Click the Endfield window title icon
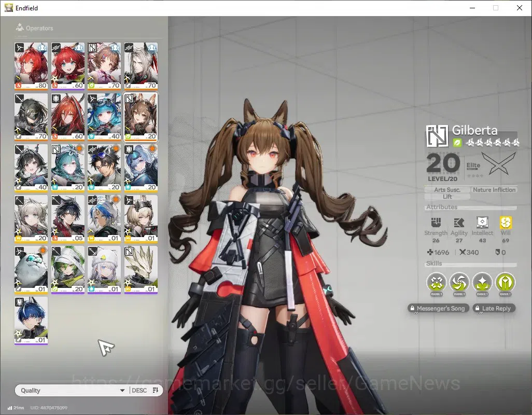The height and width of the screenshot is (415, 532). click(9, 8)
